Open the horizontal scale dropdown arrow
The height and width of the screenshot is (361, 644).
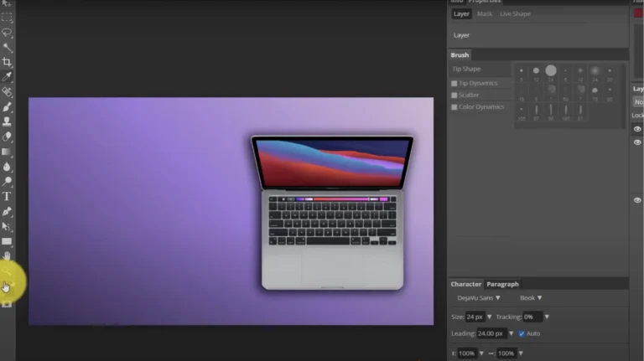521,353
